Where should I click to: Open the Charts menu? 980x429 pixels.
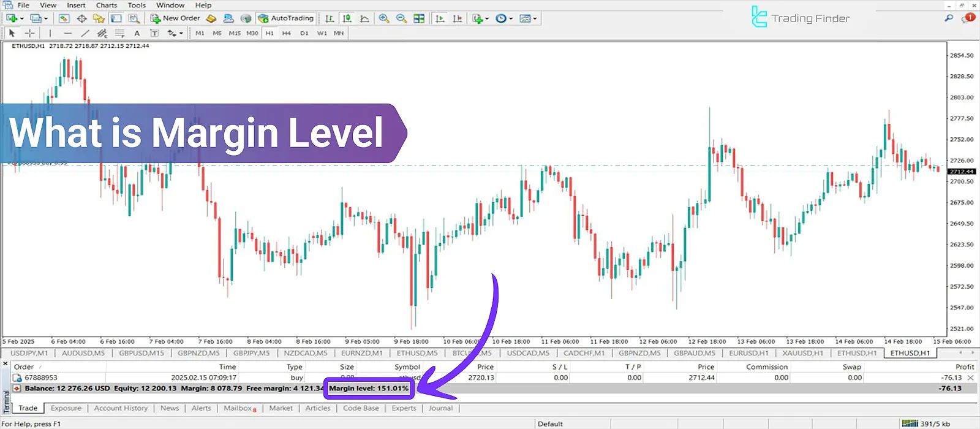pos(106,5)
